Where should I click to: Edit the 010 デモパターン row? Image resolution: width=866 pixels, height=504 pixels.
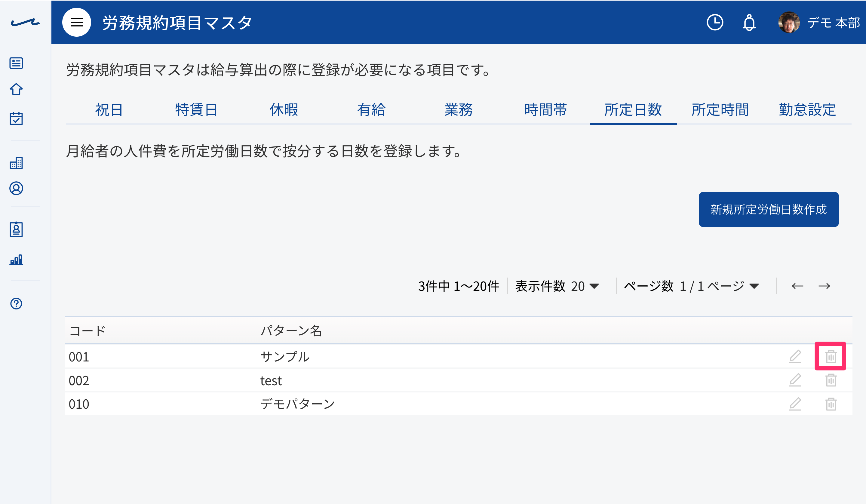pos(795,404)
